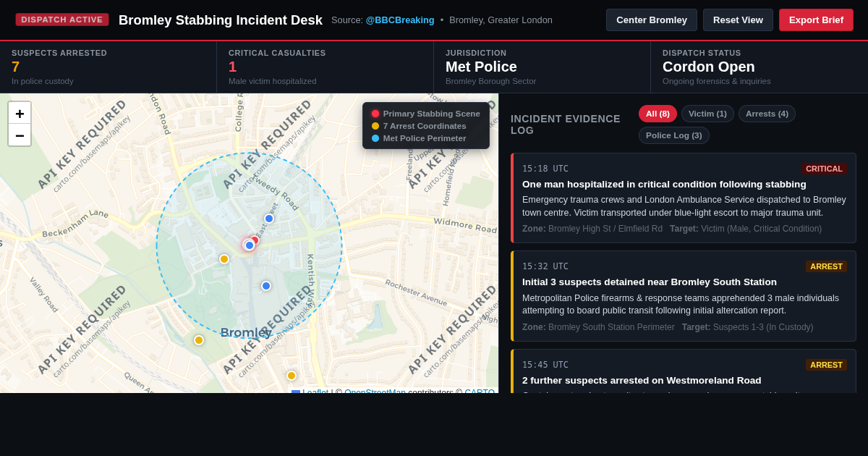This screenshot has height=456, width=868.
Task: Click 'Ongoing forensics & inquiries' caption
Action: point(717,81)
